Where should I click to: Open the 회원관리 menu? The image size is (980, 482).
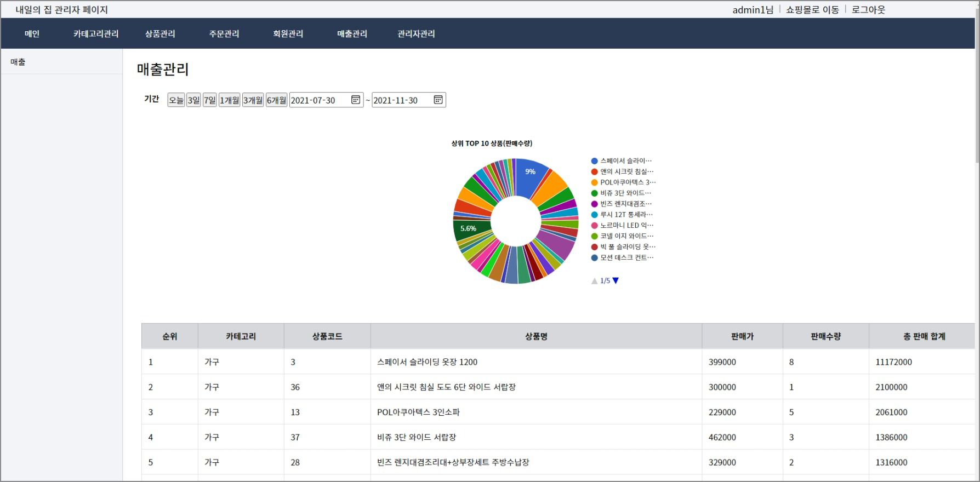[x=288, y=33]
